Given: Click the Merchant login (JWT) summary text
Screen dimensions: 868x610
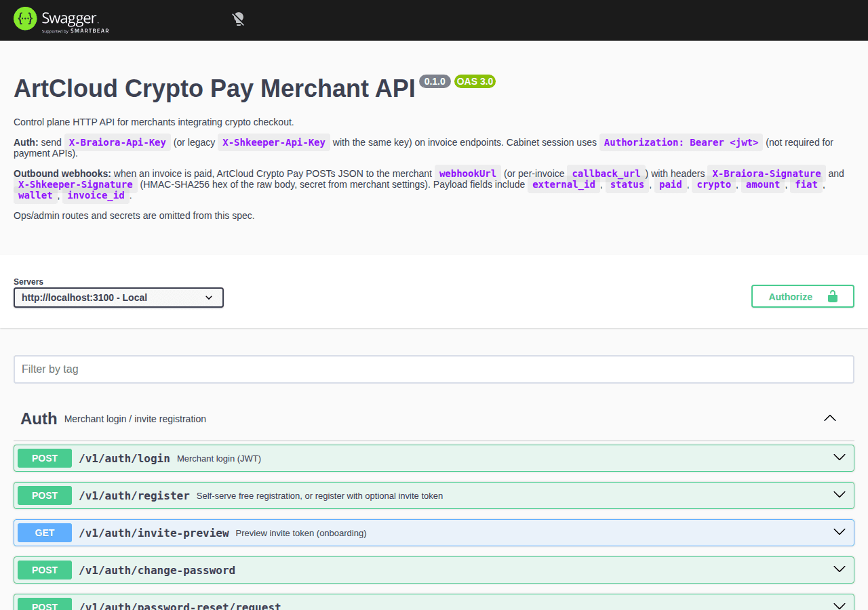Looking at the screenshot, I should click(219, 459).
